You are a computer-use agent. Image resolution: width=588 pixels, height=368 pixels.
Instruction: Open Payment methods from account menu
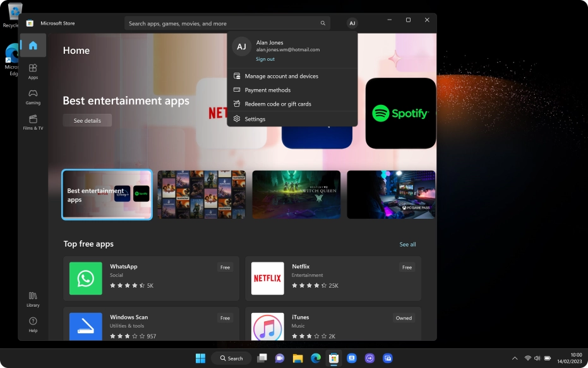click(267, 90)
